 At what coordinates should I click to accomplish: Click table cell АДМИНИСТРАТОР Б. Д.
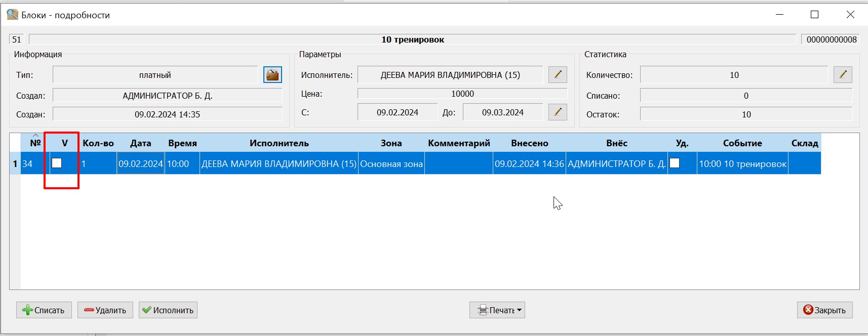tap(617, 163)
